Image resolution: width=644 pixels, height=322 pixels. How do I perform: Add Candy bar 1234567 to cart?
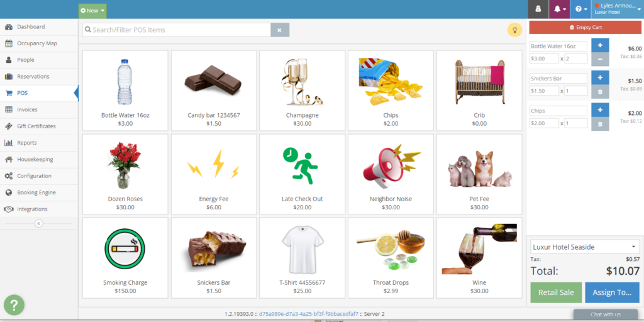tap(214, 90)
